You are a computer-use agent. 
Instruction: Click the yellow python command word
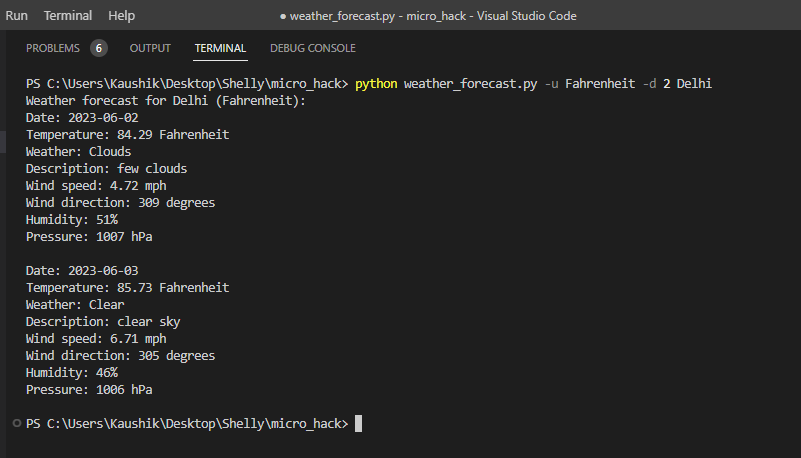(x=376, y=84)
